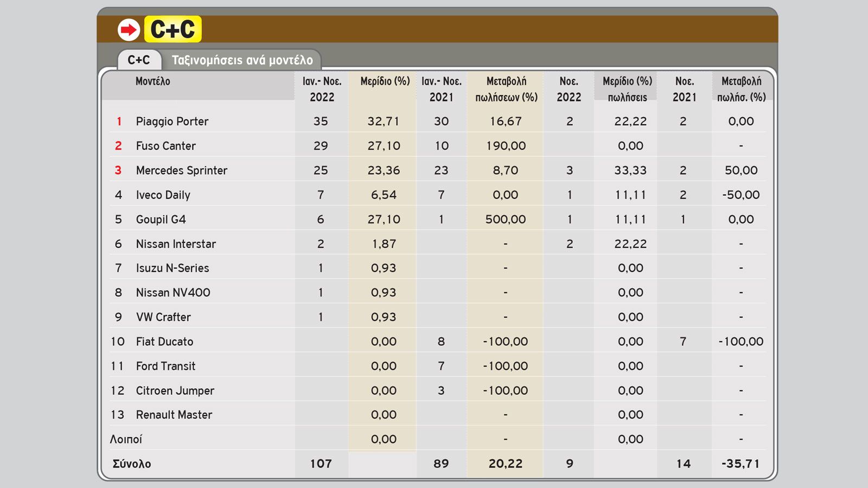The image size is (868, 488).
Task: Click the Μεταβολή πωλήσεων (%) header
Action: click(506, 89)
